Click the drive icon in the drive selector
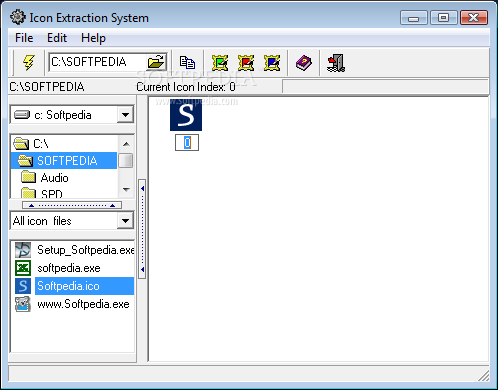Image resolution: width=498 pixels, height=390 pixels. coord(22,115)
